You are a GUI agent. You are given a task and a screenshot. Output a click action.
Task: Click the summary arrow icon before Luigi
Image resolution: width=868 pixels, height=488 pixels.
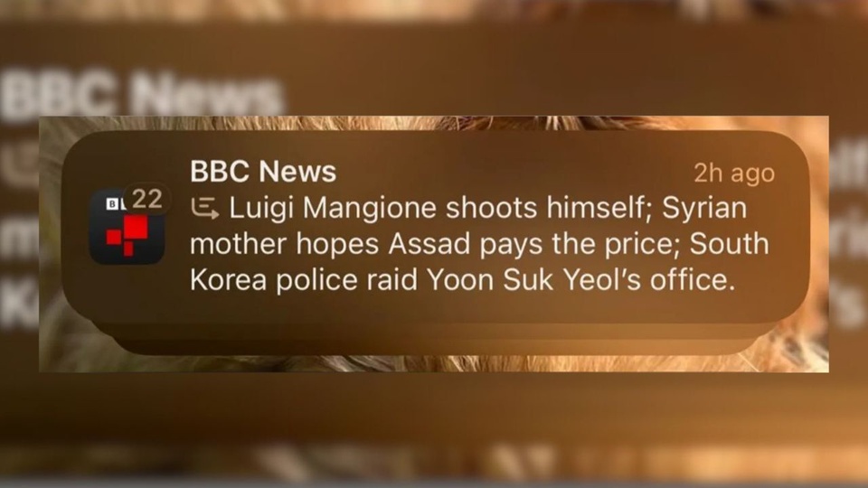(205, 209)
